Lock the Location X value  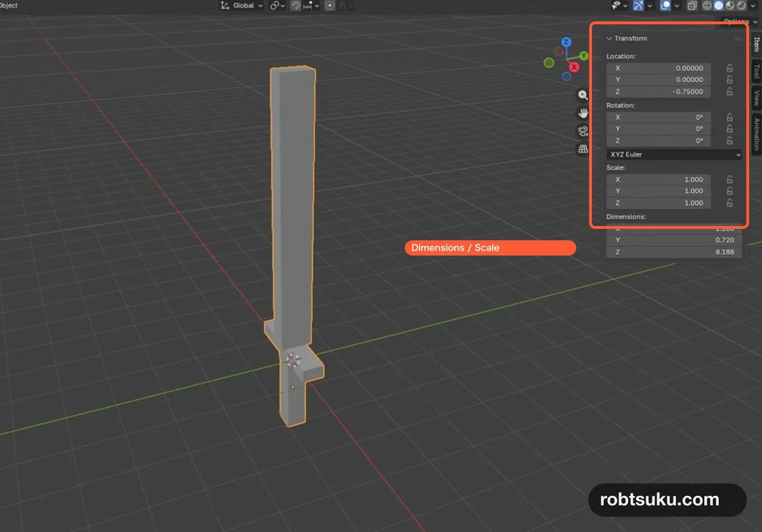coord(730,68)
